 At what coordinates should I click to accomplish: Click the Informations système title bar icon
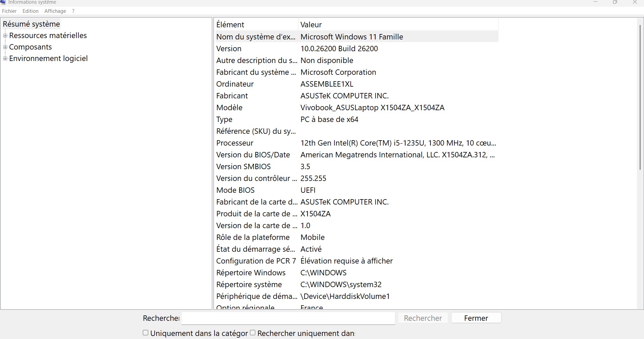(x=3, y=2)
